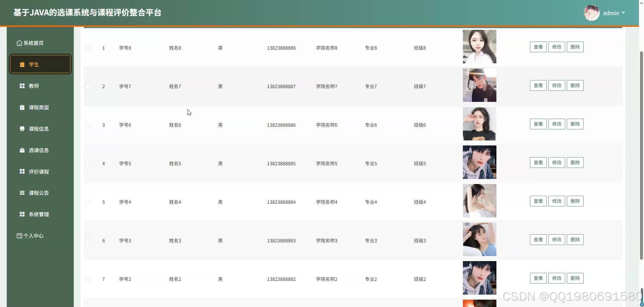Click the clipboard icon beside 学生

(x=22, y=64)
